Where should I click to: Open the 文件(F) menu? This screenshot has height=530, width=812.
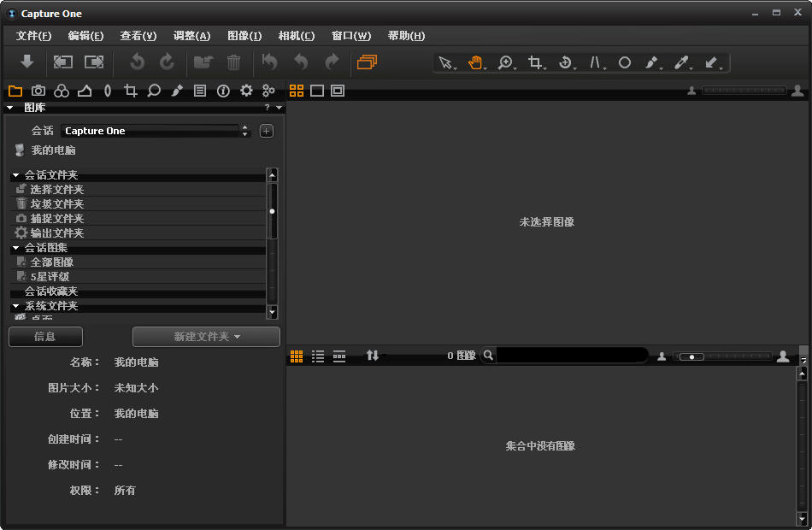[33, 36]
